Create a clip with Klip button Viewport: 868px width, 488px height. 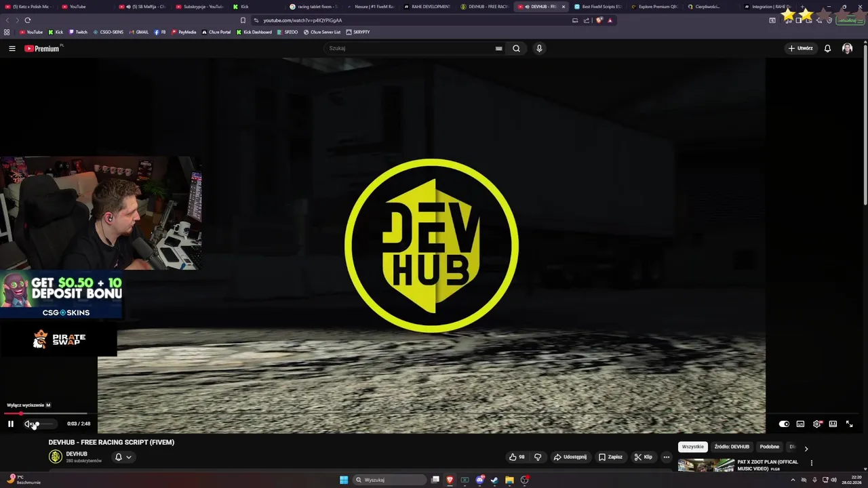pos(643,457)
